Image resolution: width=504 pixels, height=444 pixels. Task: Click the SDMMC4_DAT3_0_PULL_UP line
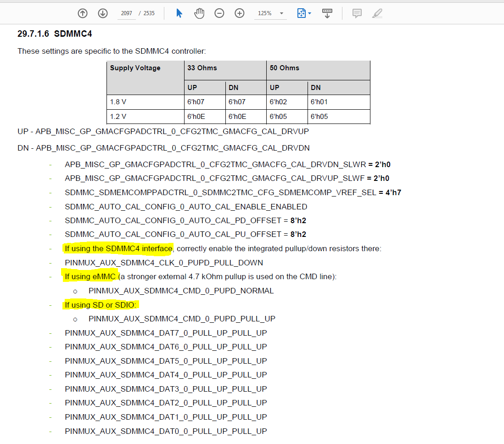(x=166, y=389)
